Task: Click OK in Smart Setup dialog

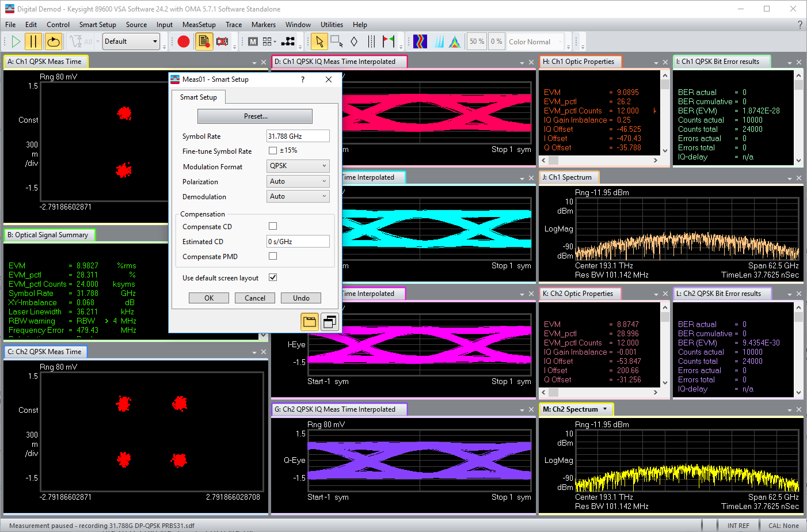Action: (x=209, y=298)
